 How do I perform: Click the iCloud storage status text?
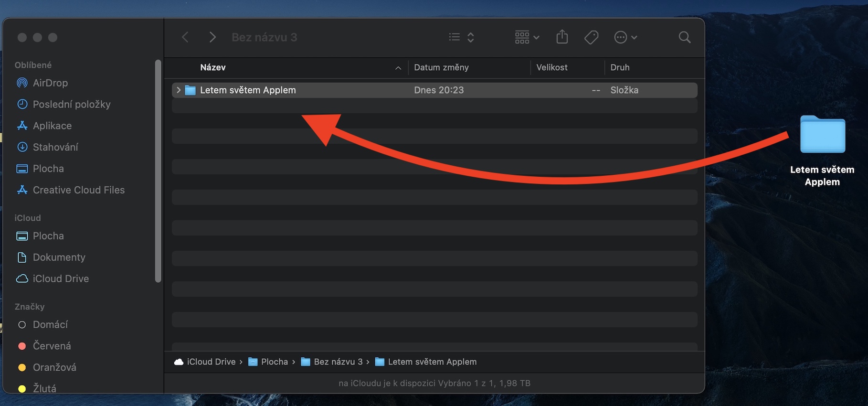434,383
